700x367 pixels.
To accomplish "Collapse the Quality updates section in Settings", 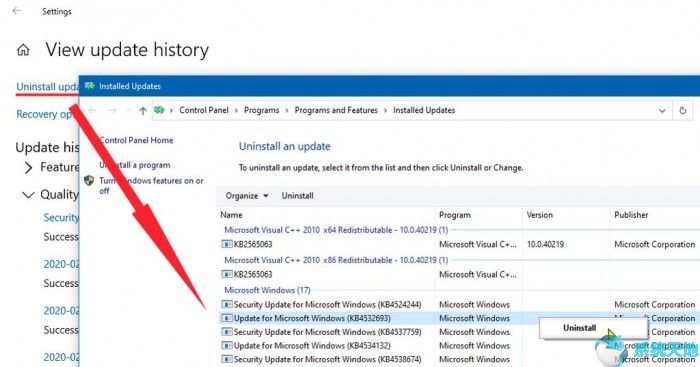I will pyautogui.click(x=28, y=195).
